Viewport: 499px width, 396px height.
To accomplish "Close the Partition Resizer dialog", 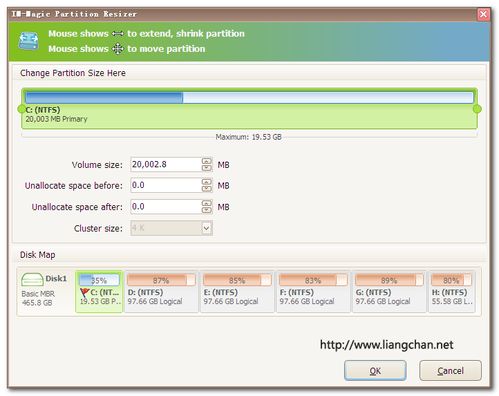I will [x=483, y=14].
